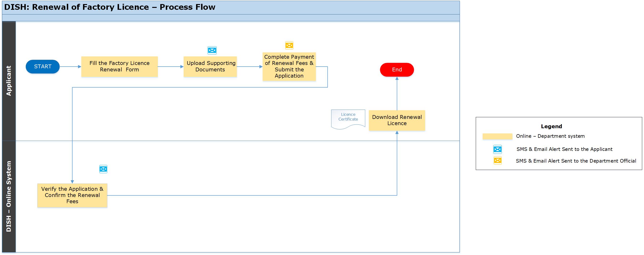Click the blue envelope icon in the legend

click(498, 149)
